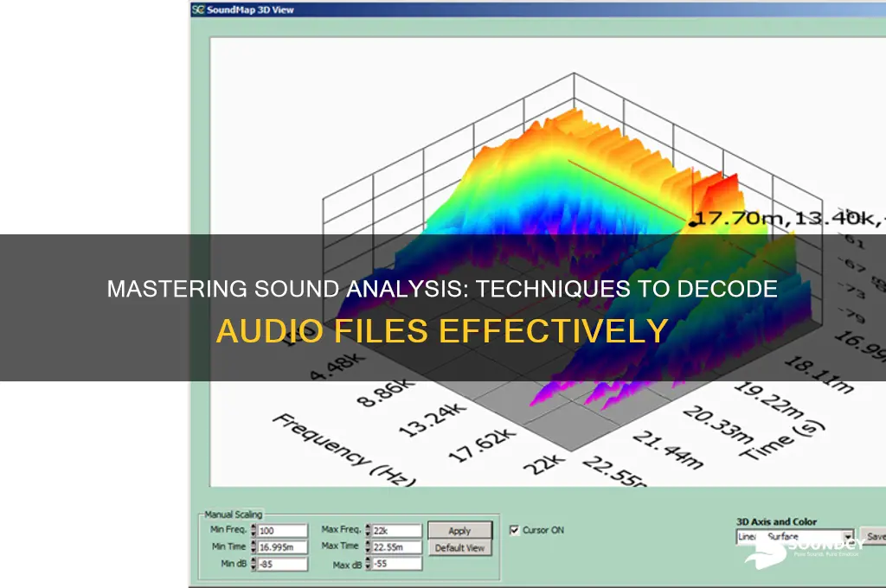Click the 13.24k frequency tick label
This screenshot has height=588, width=886.
[x=433, y=419]
